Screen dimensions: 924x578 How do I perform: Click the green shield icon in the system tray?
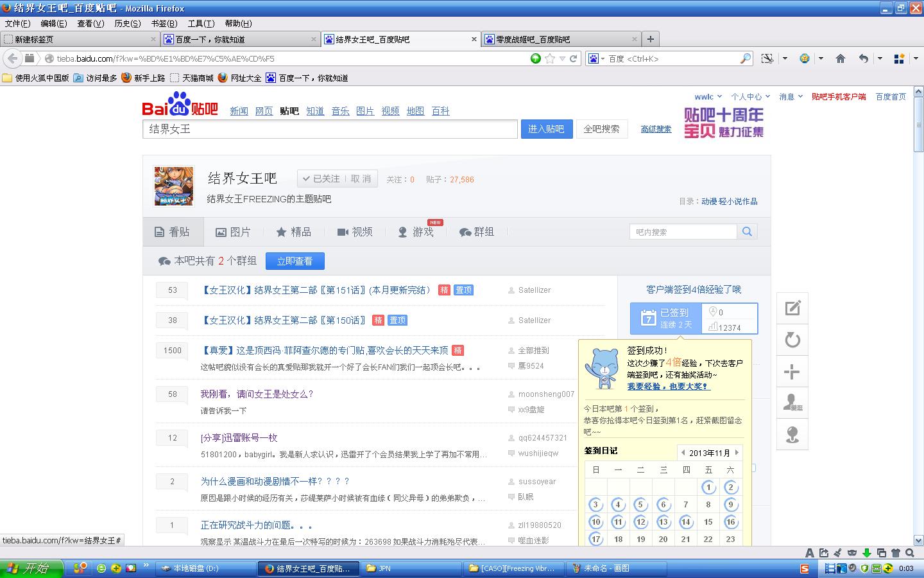pyautogui.click(x=864, y=568)
